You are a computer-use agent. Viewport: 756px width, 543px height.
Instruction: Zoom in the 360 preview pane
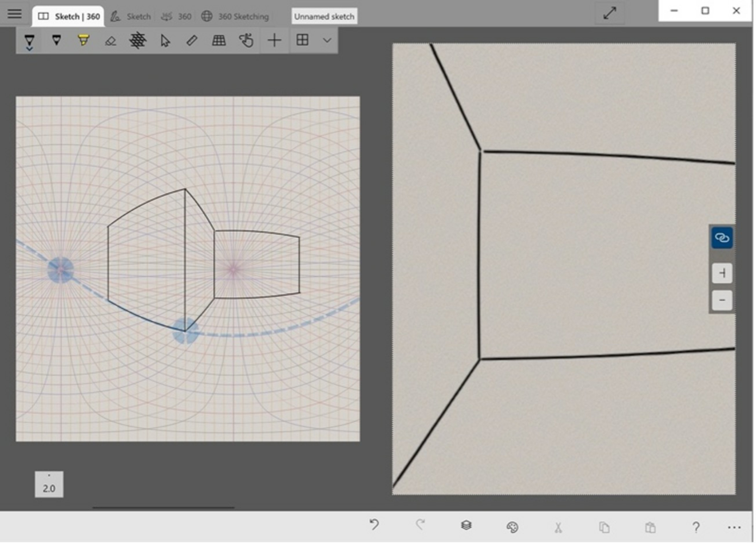pos(722,273)
